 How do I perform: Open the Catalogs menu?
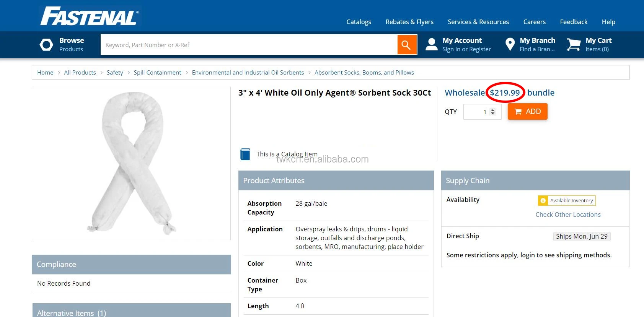click(359, 22)
